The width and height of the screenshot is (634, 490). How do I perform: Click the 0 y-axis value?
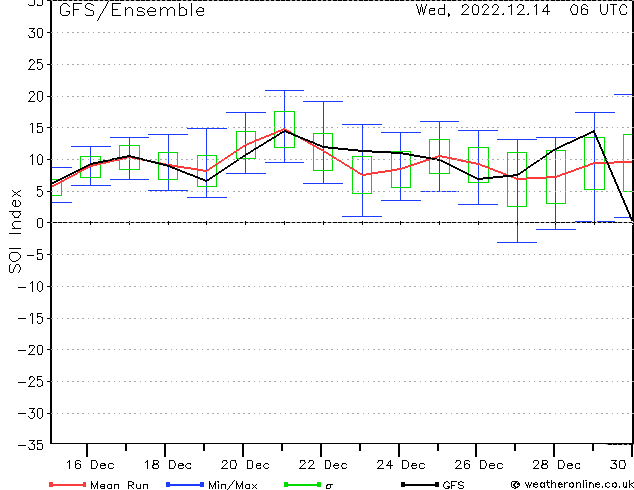pyautogui.click(x=40, y=223)
